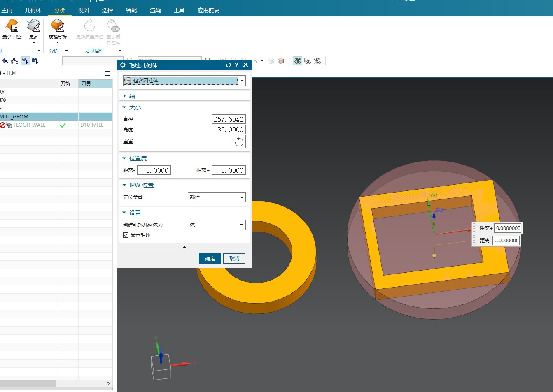
Task: Open the 视图 ribbon tab
Action: point(84,10)
